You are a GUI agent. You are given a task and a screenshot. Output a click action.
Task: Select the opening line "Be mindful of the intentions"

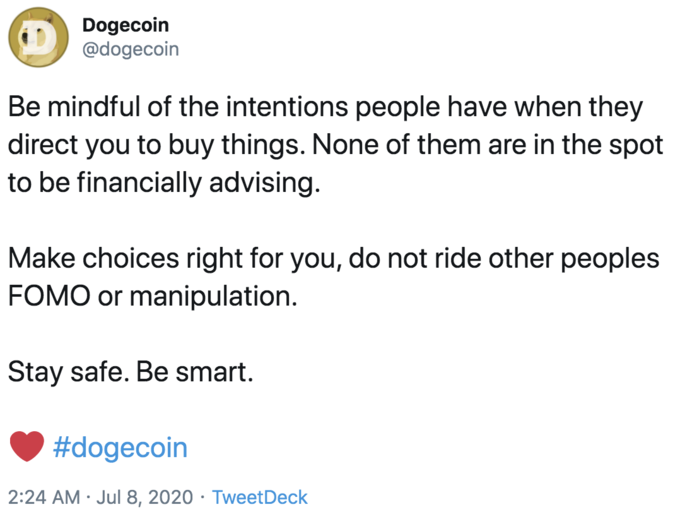point(178,107)
